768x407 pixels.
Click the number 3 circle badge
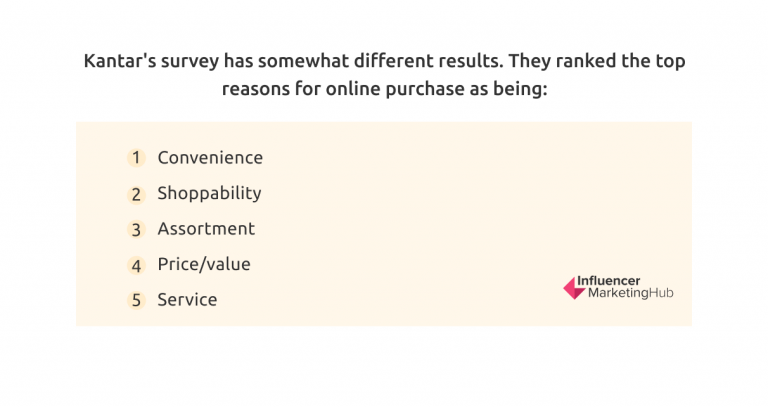point(136,230)
